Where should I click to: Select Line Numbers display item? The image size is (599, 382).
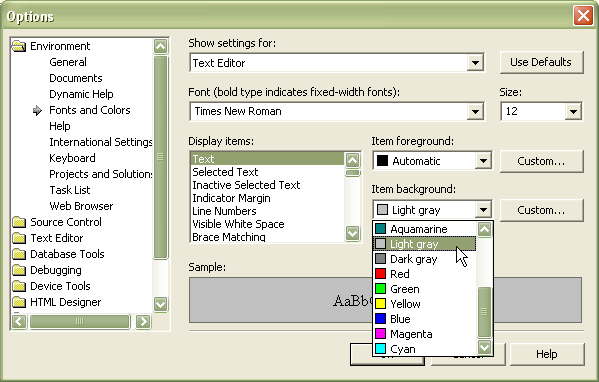pos(267,211)
